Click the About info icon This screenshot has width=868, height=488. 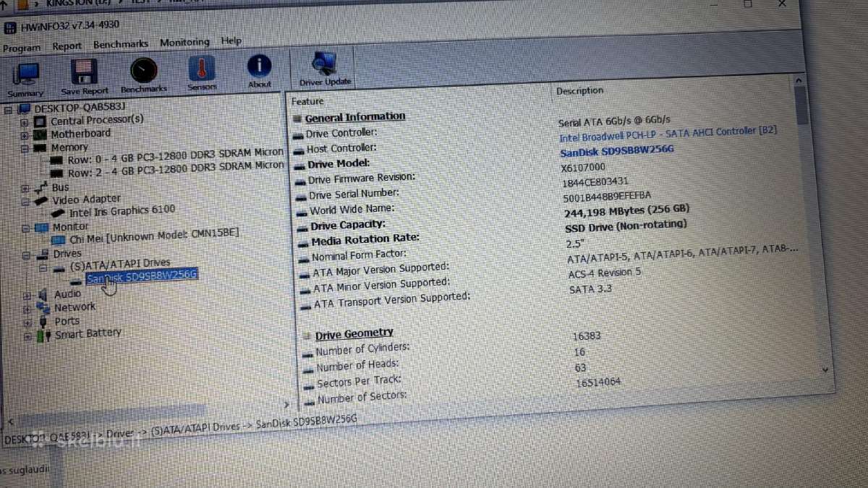[x=259, y=67]
